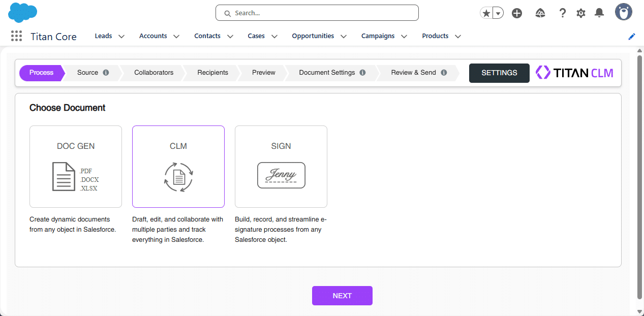This screenshot has width=644, height=316.
Task: Expand the Campaigns dropdown
Action: click(x=404, y=36)
